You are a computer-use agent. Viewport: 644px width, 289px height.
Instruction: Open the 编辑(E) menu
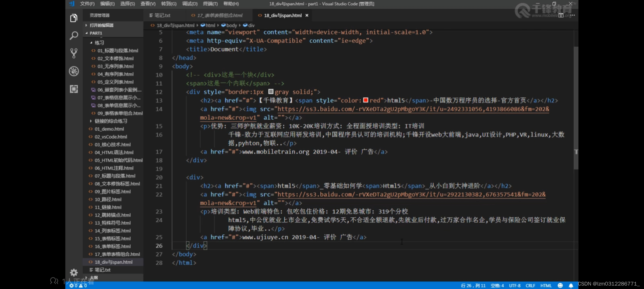[107, 4]
